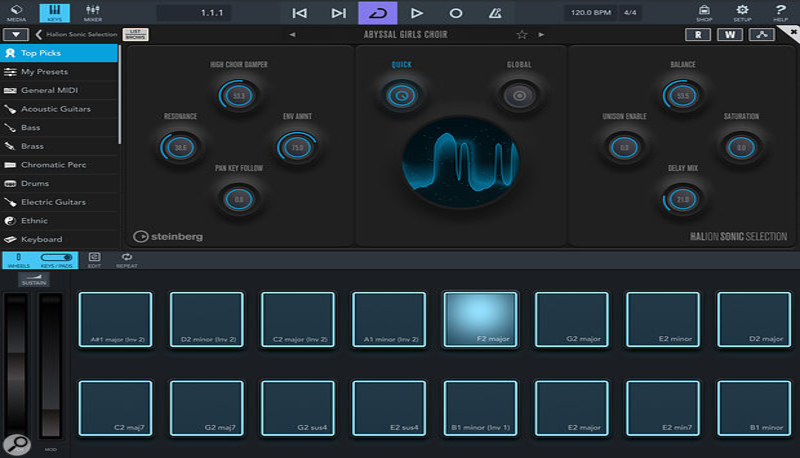Open the Drums category
800x458 pixels.
coord(59,184)
